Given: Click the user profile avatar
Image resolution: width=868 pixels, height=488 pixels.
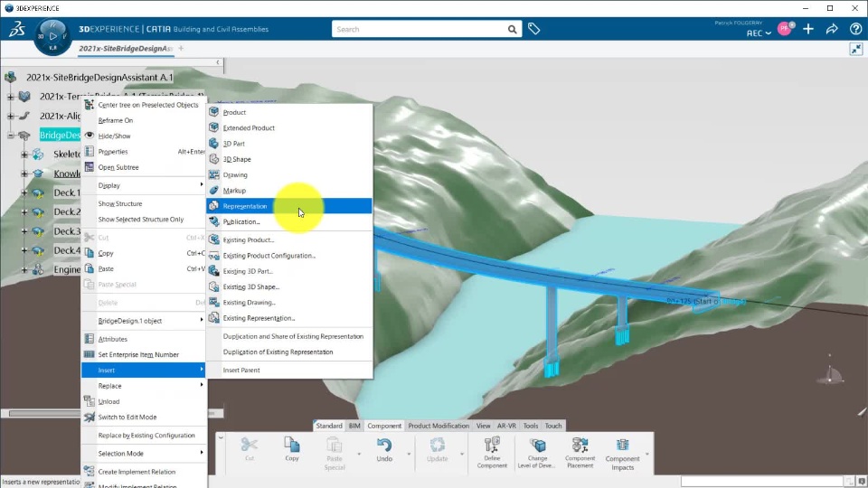Looking at the screenshot, I should 785,28.
